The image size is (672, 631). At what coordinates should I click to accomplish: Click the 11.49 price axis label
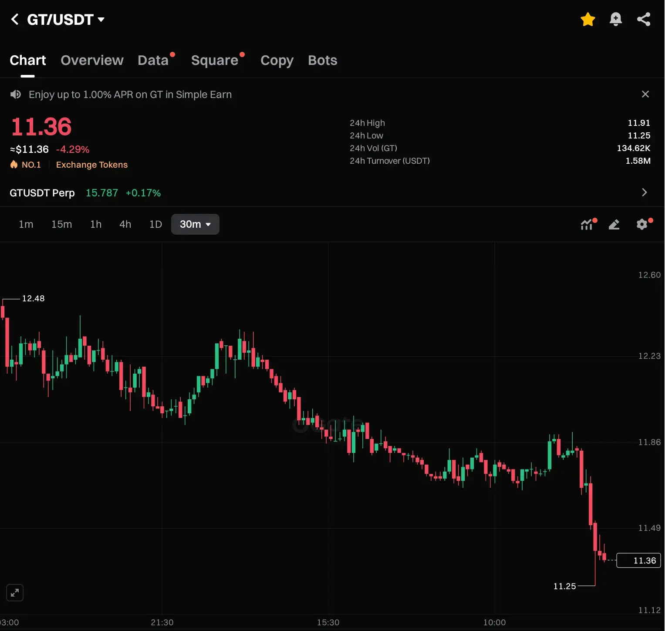click(x=649, y=528)
